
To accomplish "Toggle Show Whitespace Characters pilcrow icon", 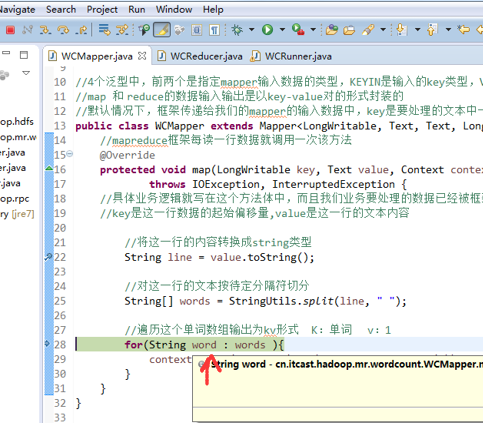I will pyautogui.click(x=214, y=30).
